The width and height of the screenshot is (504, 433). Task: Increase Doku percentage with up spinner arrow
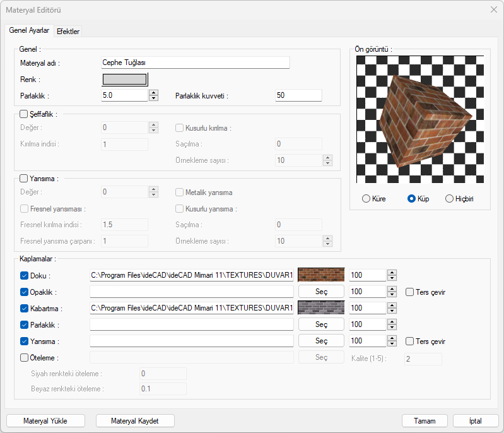pos(392,273)
